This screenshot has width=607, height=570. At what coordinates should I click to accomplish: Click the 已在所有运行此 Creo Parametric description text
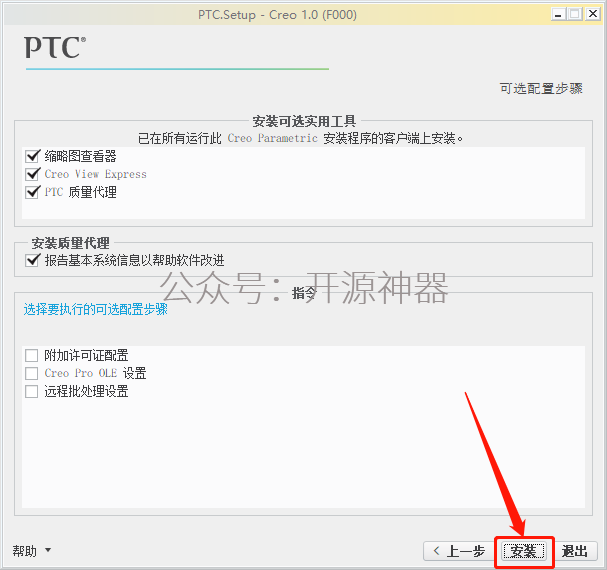[300, 138]
